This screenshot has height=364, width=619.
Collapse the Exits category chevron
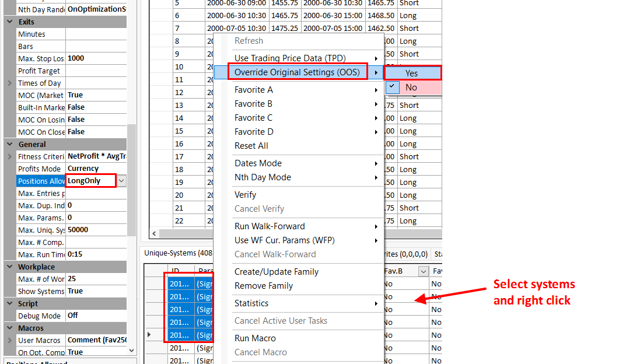click(x=9, y=22)
